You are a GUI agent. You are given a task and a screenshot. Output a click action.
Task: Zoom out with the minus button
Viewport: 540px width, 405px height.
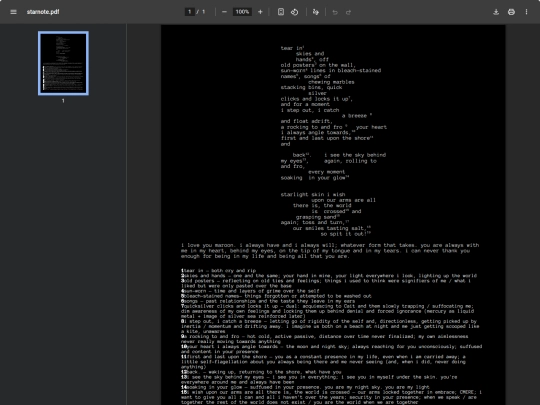click(x=224, y=12)
